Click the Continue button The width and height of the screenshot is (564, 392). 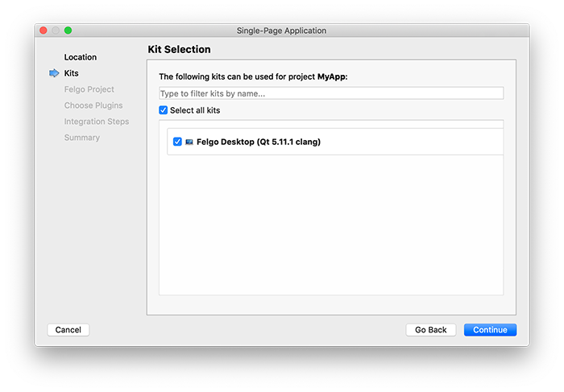point(490,329)
